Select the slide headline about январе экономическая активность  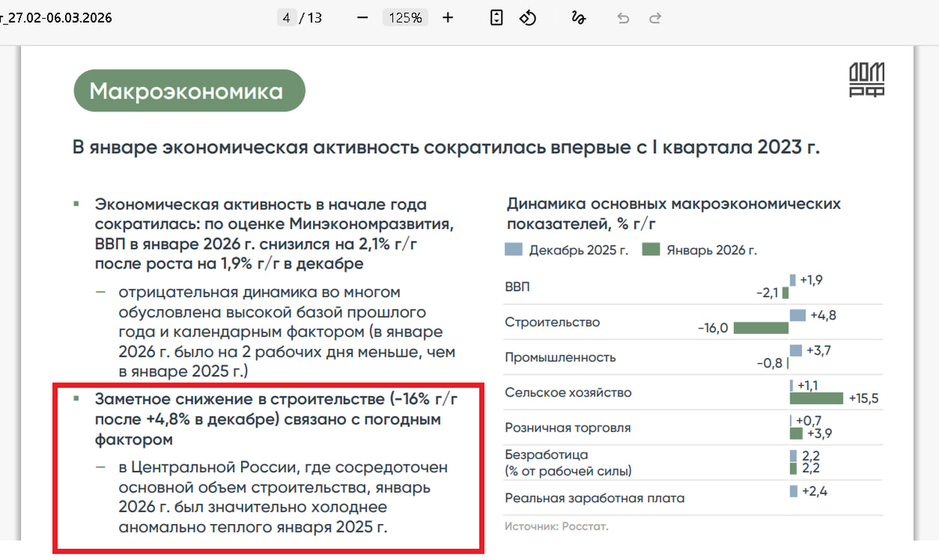pos(446,148)
